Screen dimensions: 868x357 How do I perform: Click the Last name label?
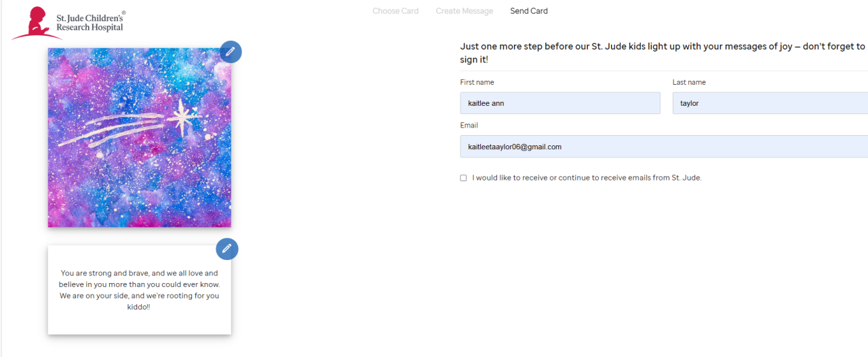(x=689, y=82)
